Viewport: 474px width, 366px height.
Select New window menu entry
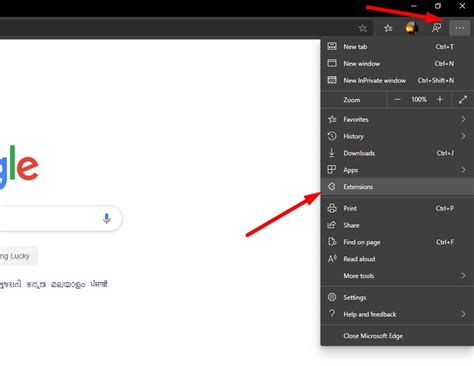(x=397, y=63)
